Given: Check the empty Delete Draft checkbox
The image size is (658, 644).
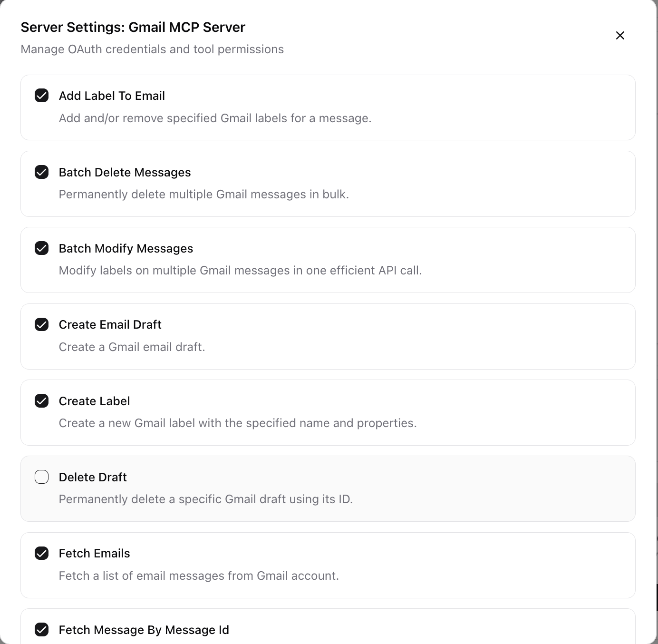Looking at the screenshot, I should pos(42,477).
